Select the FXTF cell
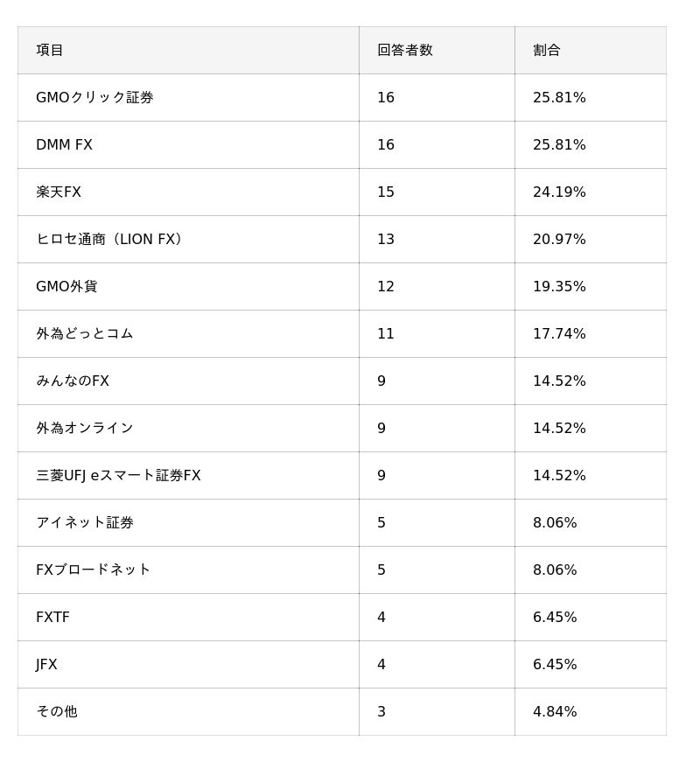 coord(52,617)
